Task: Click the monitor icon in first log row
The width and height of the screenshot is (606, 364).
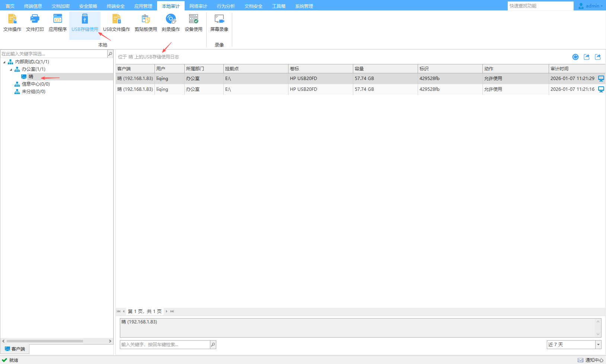Action: tap(601, 79)
